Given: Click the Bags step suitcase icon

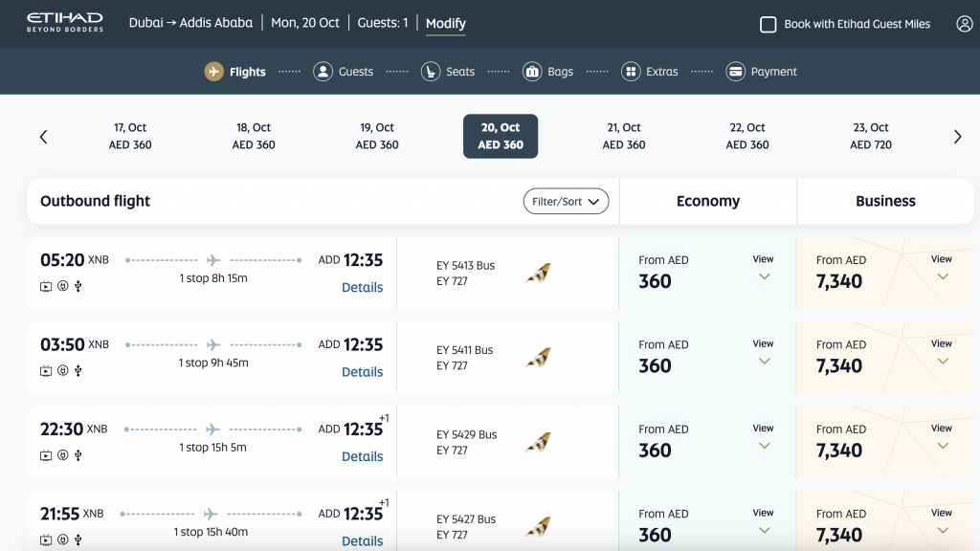Looking at the screenshot, I should (x=532, y=72).
